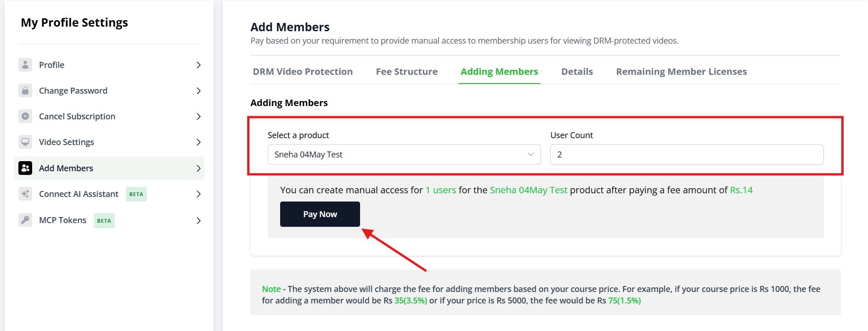Click the Connect AI Assistant sparkle icon
The height and width of the screenshot is (331, 868).
pos(25,194)
